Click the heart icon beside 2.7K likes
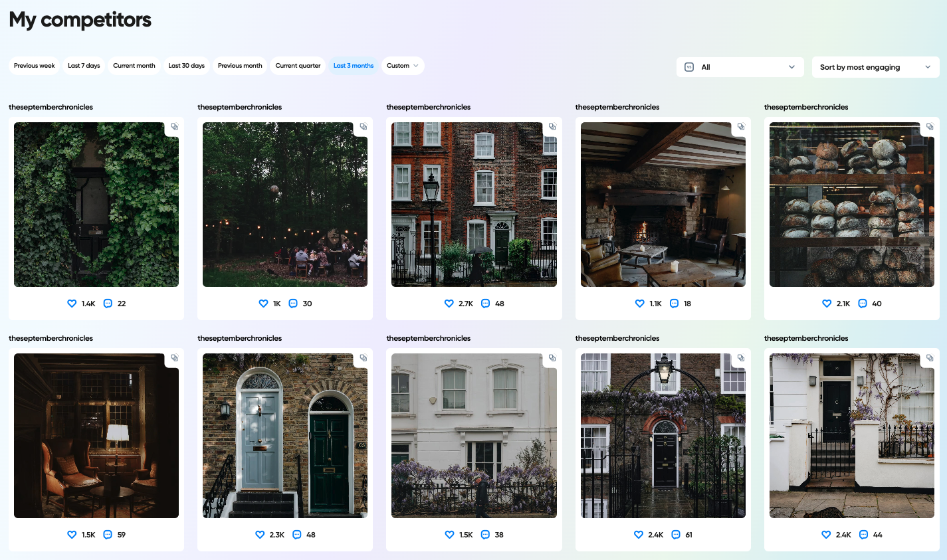Viewport: 947px width, 560px height. (x=449, y=304)
